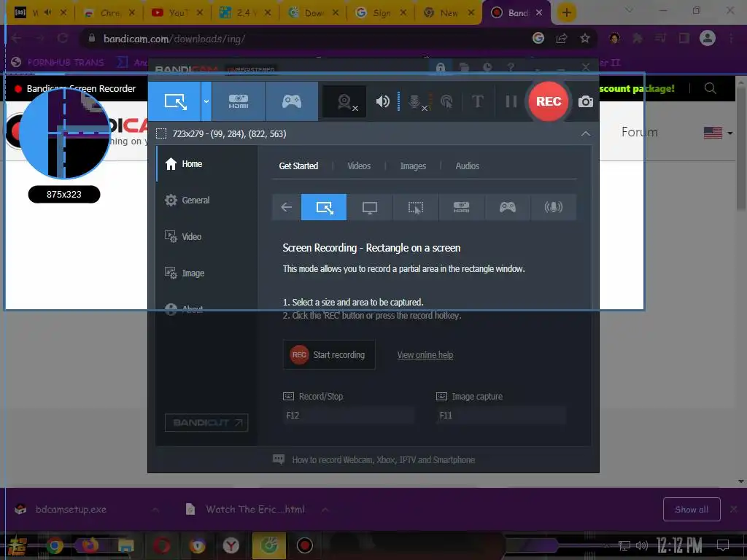747x560 pixels.
Task: Select Rectangle on a screen mode in top toolbar
Action: coord(174,101)
